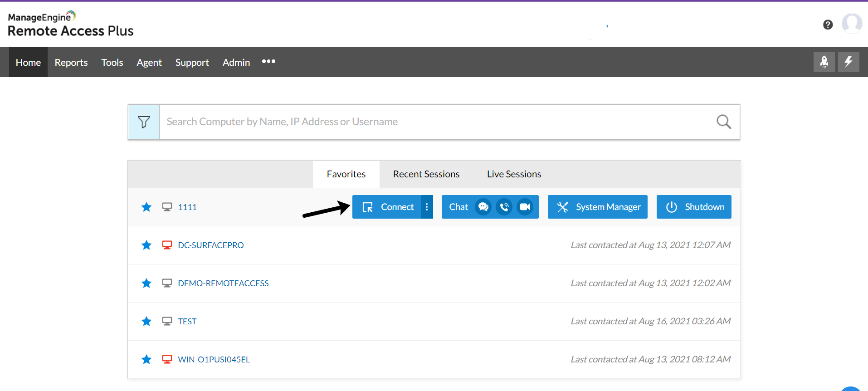
Task: Start video call via camera icon
Action: [x=525, y=207]
